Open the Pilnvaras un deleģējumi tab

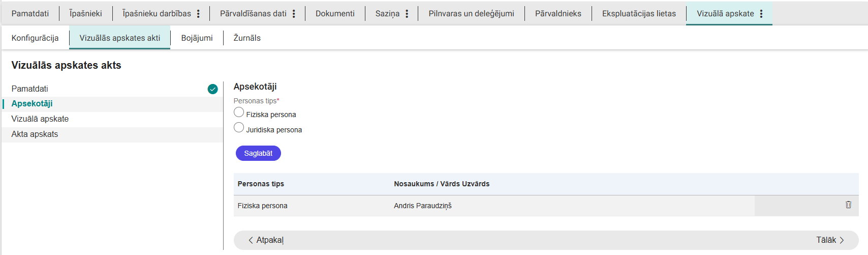coord(471,14)
